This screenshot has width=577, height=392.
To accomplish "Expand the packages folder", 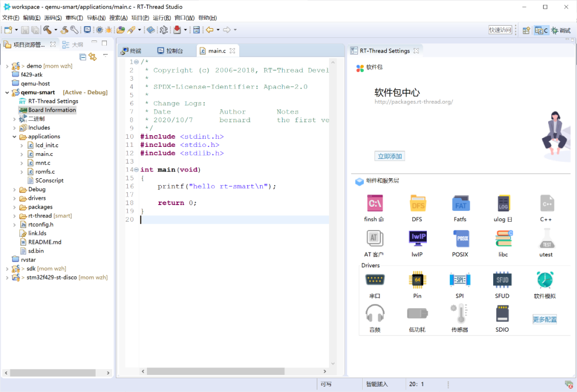I will (x=14, y=207).
